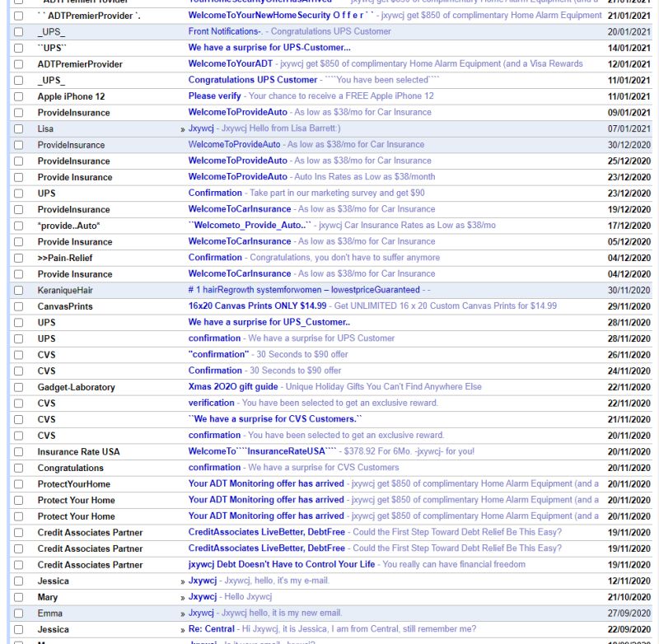This screenshot has width=659, height=644.
Task: Open the 'Xmas 2020 gift guide' email
Action: (x=233, y=386)
